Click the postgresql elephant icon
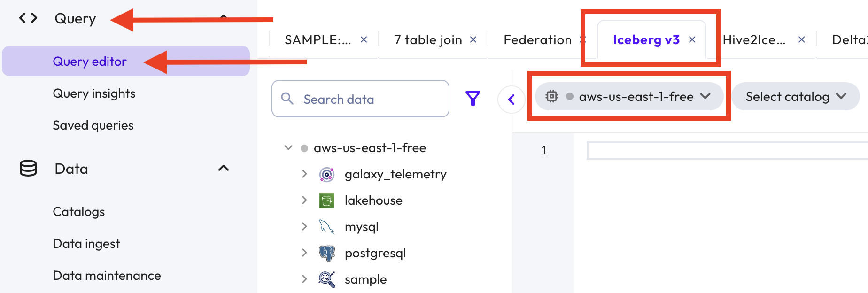Viewport: 868px width, 293px height. click(x=326, y=254)
